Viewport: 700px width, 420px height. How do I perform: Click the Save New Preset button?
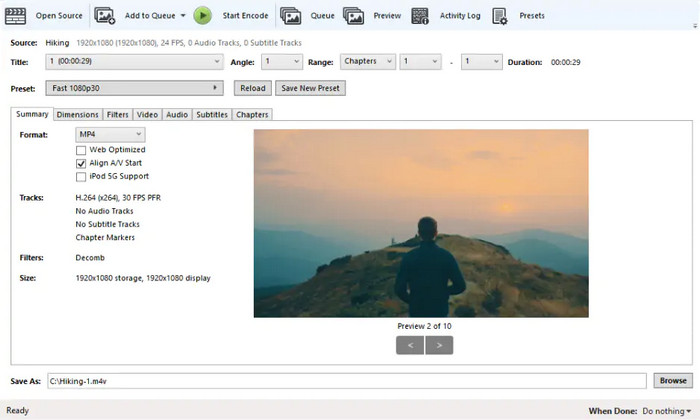tap(310, 88)
